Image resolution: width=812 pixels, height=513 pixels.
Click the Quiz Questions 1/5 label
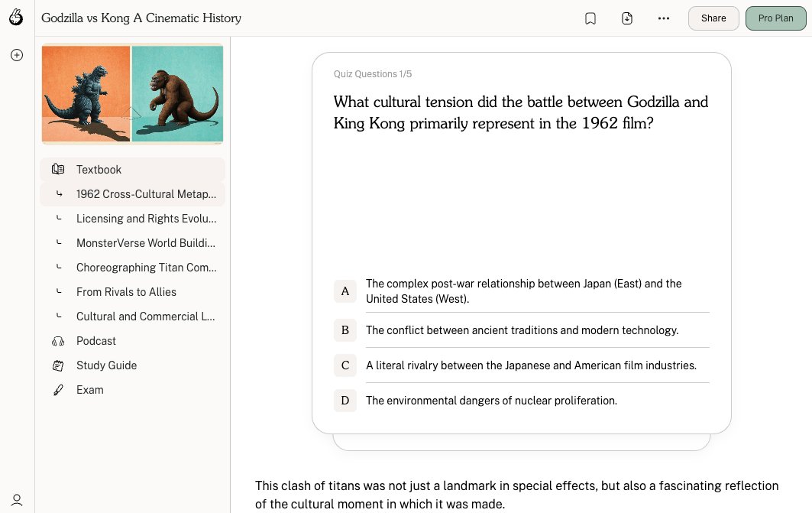[x=372, y=74]
